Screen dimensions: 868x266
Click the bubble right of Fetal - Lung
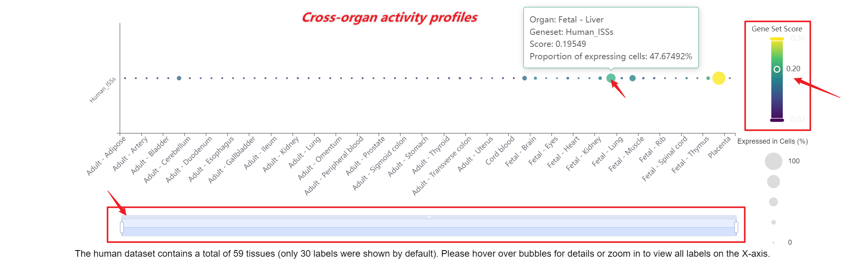[x=633, y=78]
